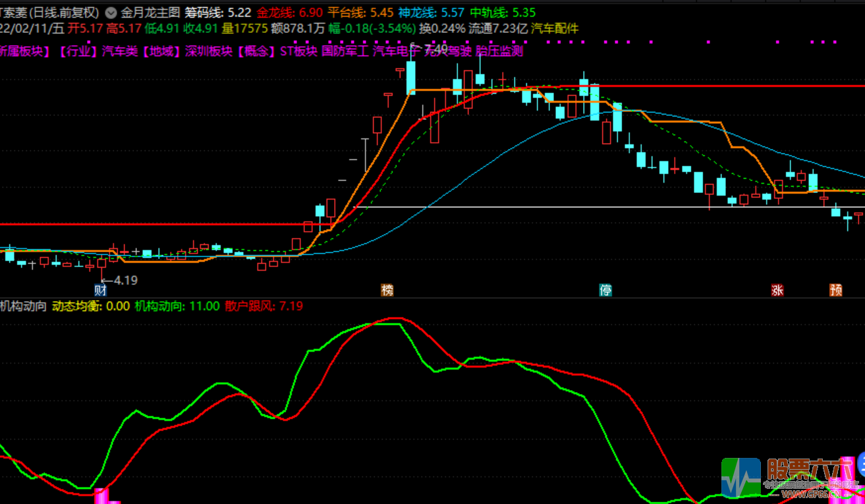Click the 额878.1万 turnover amount text
The width and height of the screenshot is (865, 504).
coord(298,28)
